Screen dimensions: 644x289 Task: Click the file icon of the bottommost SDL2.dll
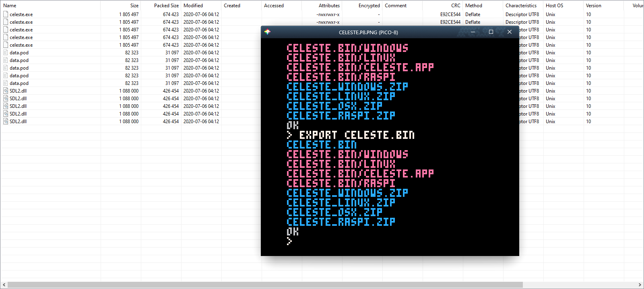6,122
